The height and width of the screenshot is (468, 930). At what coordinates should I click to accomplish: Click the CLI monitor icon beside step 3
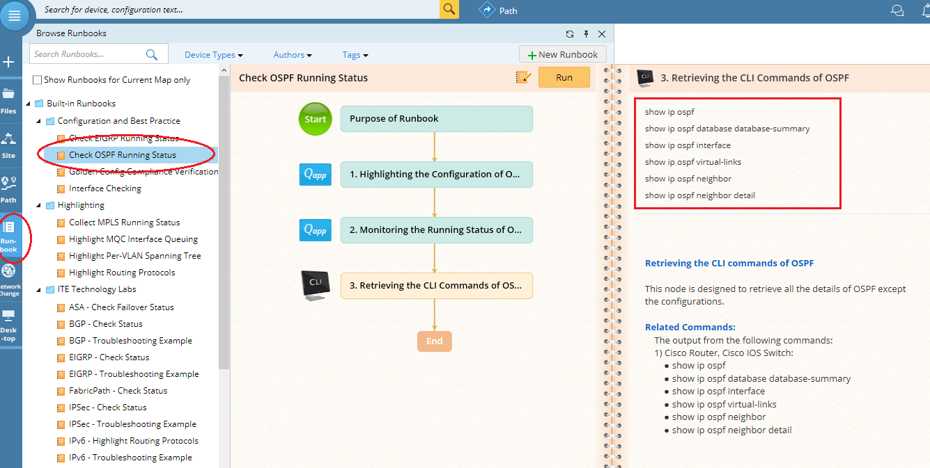[x=315, y=285]
